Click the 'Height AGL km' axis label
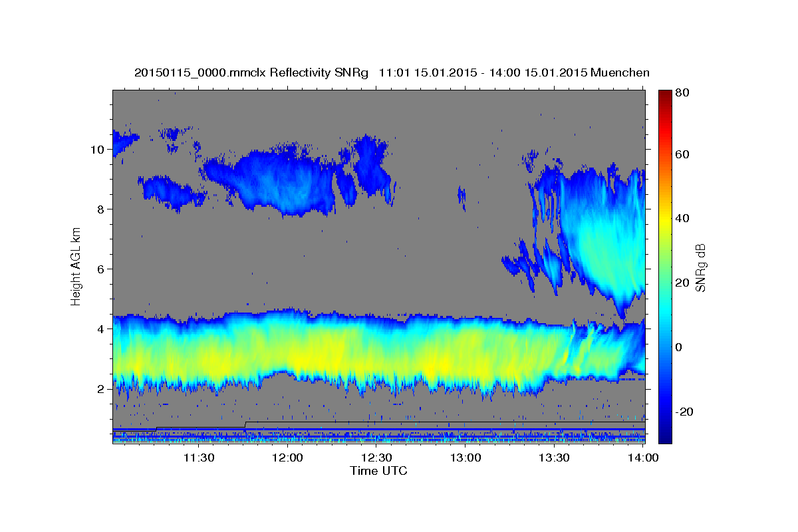The width and height of the screenshot is (798, 532). (76, 265)
